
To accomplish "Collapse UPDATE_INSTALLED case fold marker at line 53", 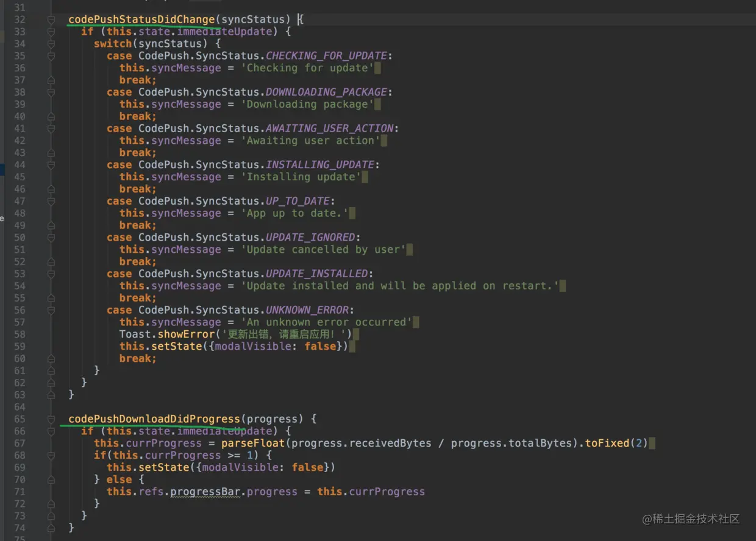I will tap(51, 274).
